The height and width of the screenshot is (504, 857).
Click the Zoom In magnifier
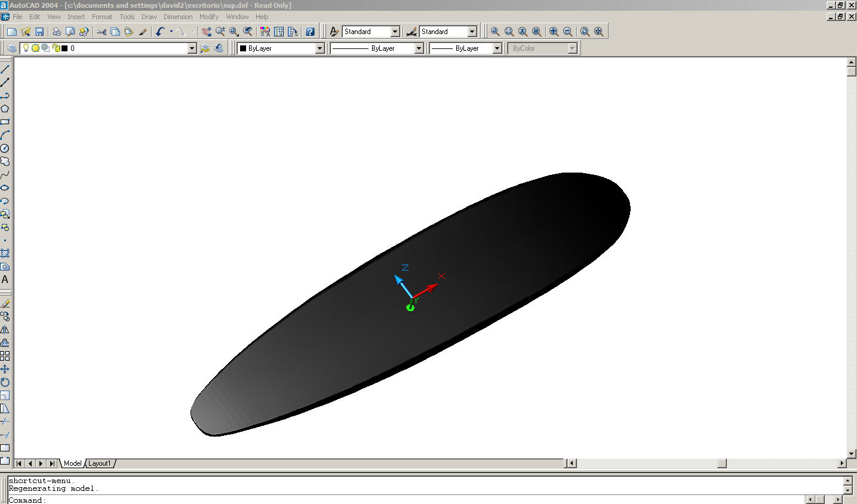coord(554,32)
